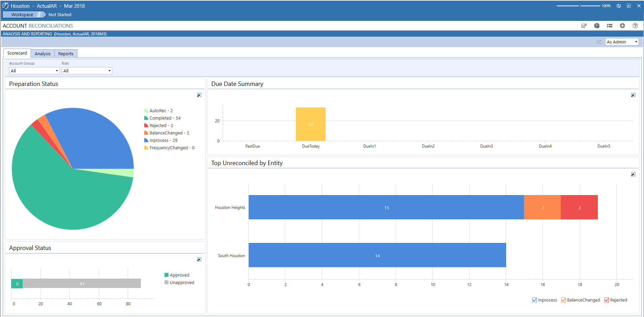This screenshot has height=317, width=644.
Task: Click the Approved legend swatch
Action: pyautogui.click(x=166, y=275)
